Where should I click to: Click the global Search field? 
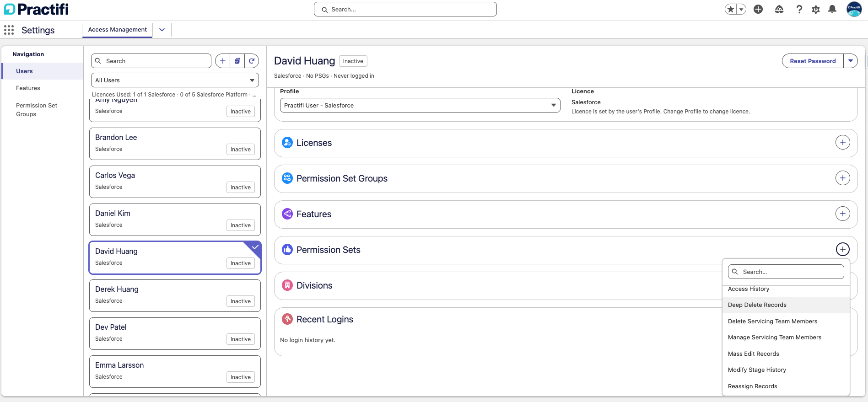405,9
